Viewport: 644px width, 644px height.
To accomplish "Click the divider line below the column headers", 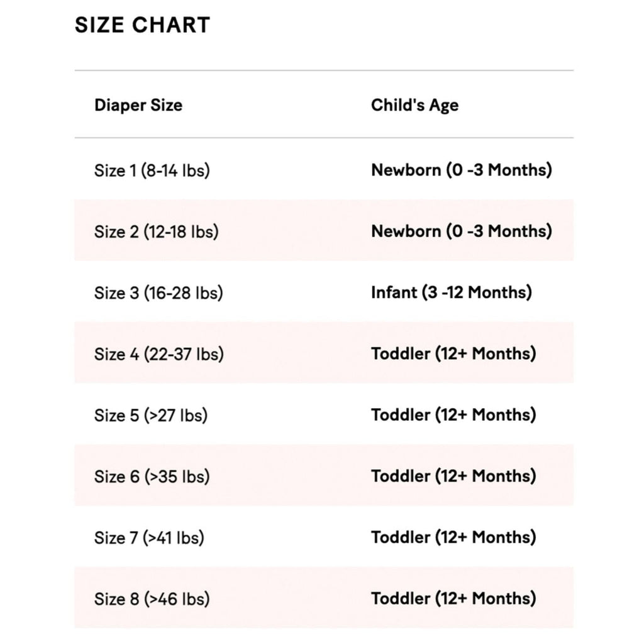I will pos(324,138).
